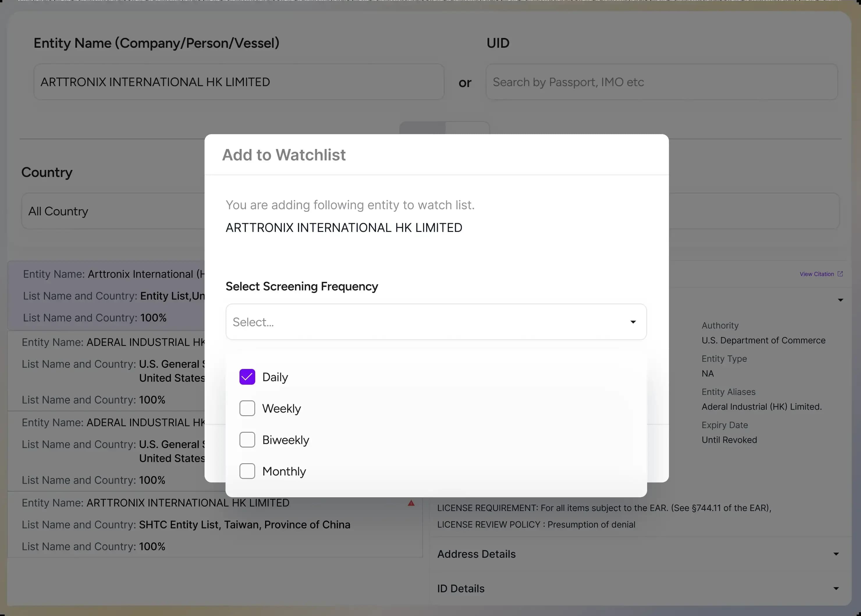This screenshot has height=616, width=861.
Task: Enable the Biweekly screening checkbox
Action: tap(247, 440)
